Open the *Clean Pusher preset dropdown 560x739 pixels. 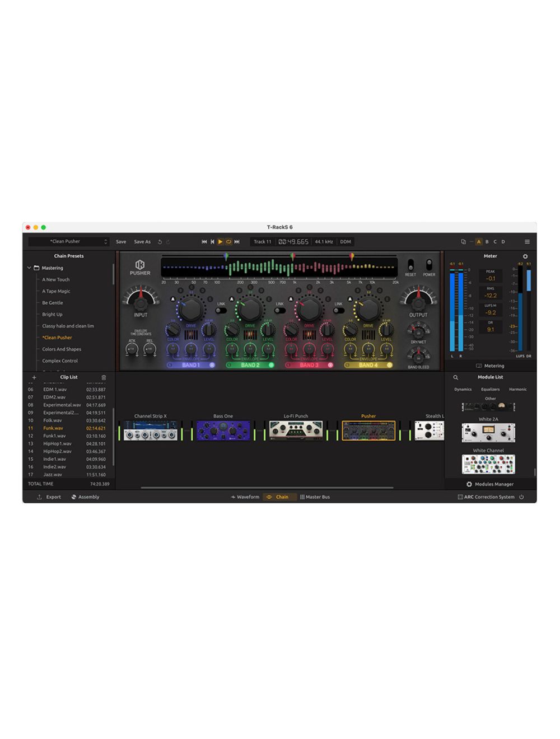pyautogui.click(x=105, y=241)
